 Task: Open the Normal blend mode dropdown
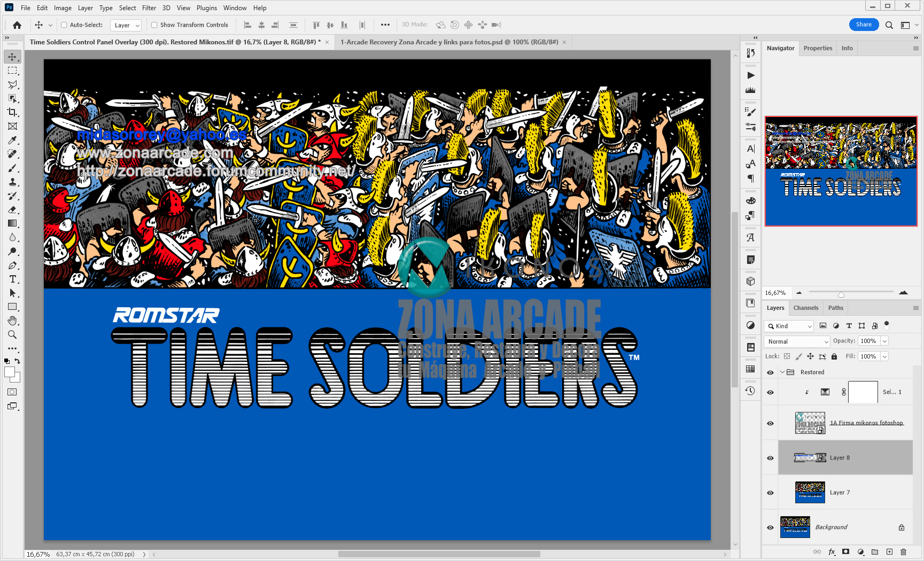tap(796, 341)
